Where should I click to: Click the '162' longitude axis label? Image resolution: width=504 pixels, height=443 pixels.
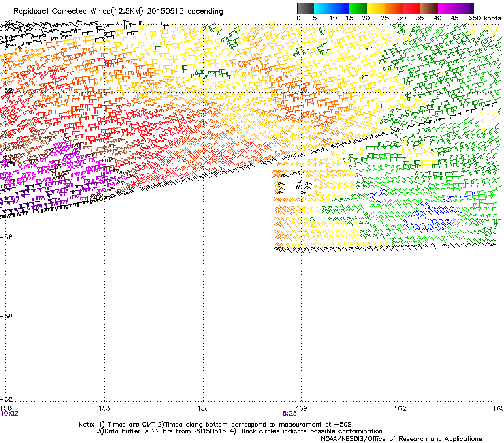(x=400, y=408)
